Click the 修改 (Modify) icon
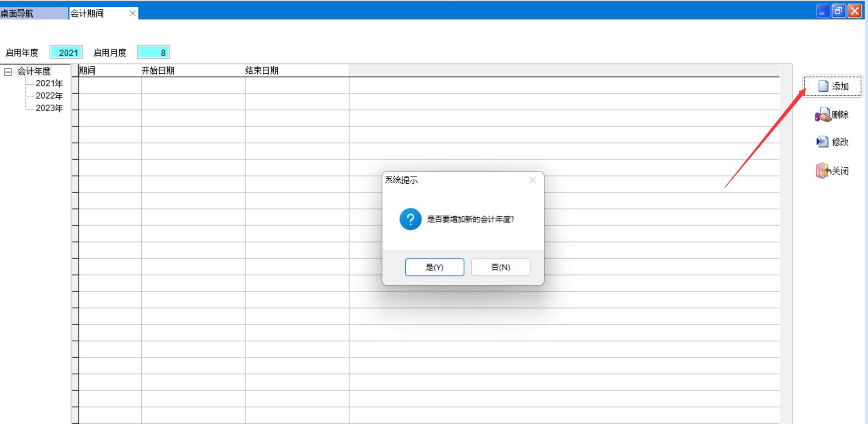 [822, 142]
